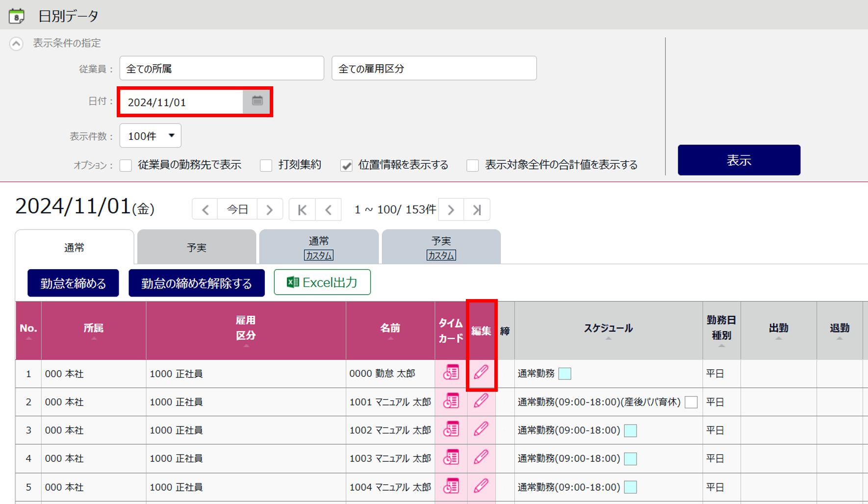
Task: Enable 表示対象全件の合計値を表示する checkbox
Action: coord(473,165)
